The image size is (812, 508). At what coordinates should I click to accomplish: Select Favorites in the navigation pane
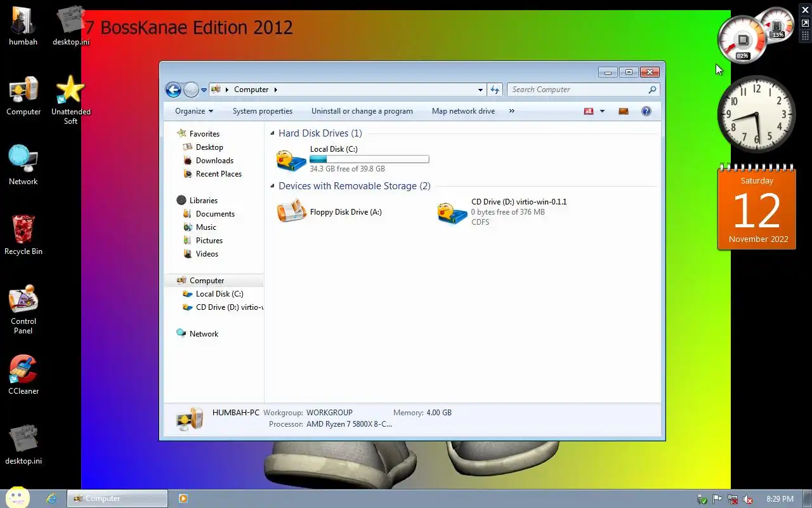[x=204, y=134]
